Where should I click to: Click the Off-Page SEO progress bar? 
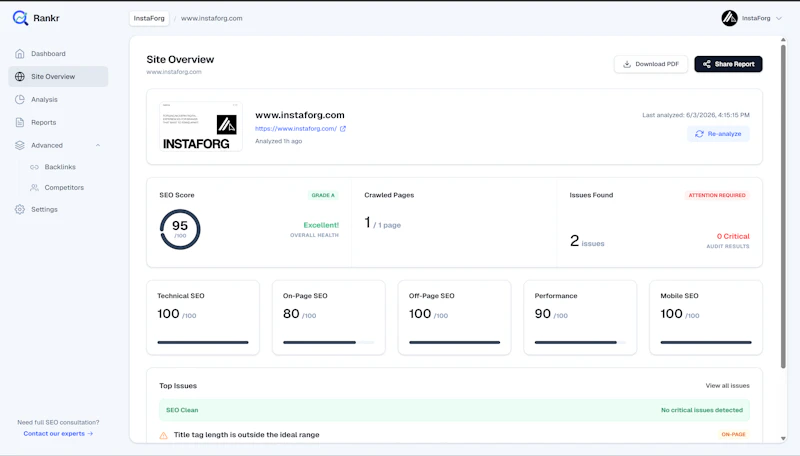click(455, 342)
